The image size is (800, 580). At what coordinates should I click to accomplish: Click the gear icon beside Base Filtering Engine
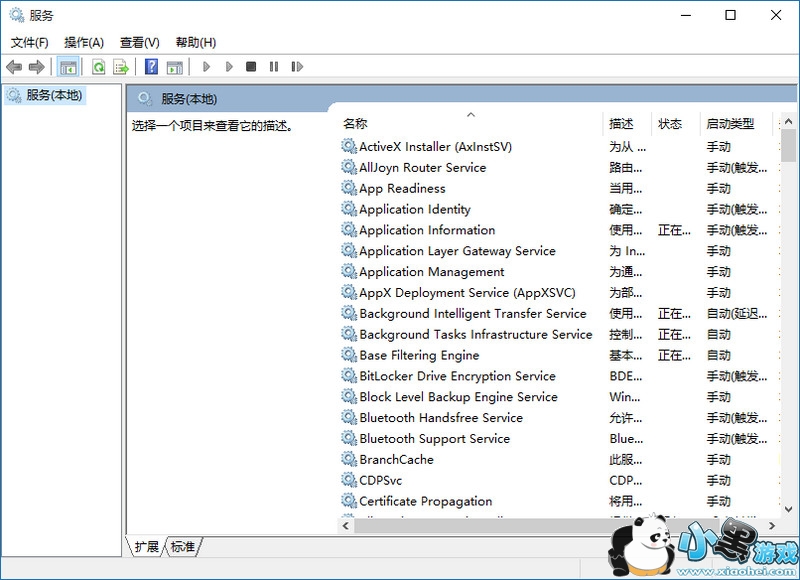[349, 355]
